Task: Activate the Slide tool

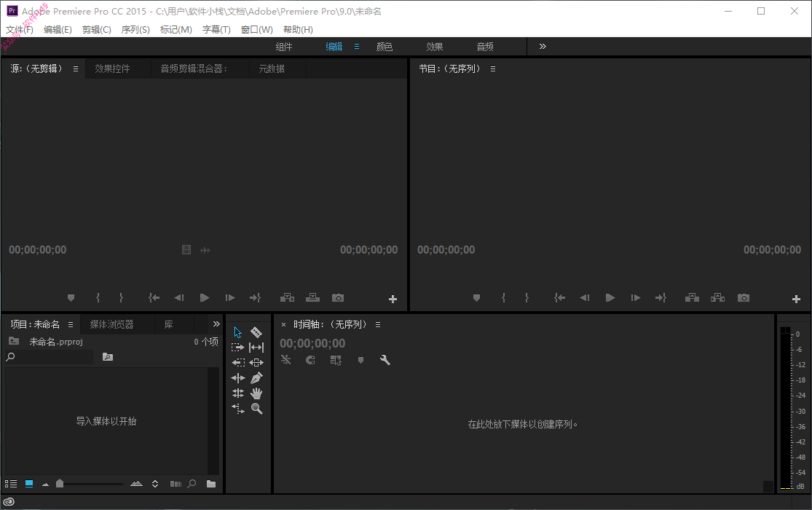Action: 256,362
